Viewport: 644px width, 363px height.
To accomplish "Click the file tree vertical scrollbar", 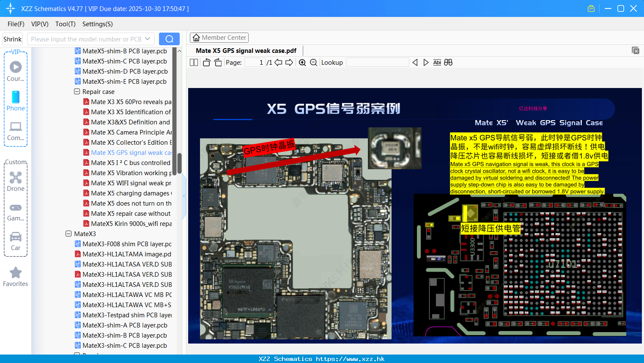I will click(179, 163).
